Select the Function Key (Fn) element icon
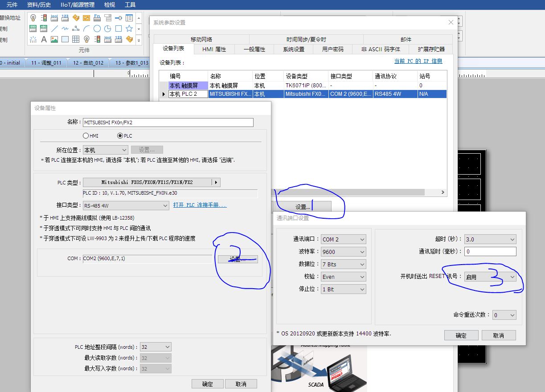This screenshot has width=545, height=392. tap(97, 18)
